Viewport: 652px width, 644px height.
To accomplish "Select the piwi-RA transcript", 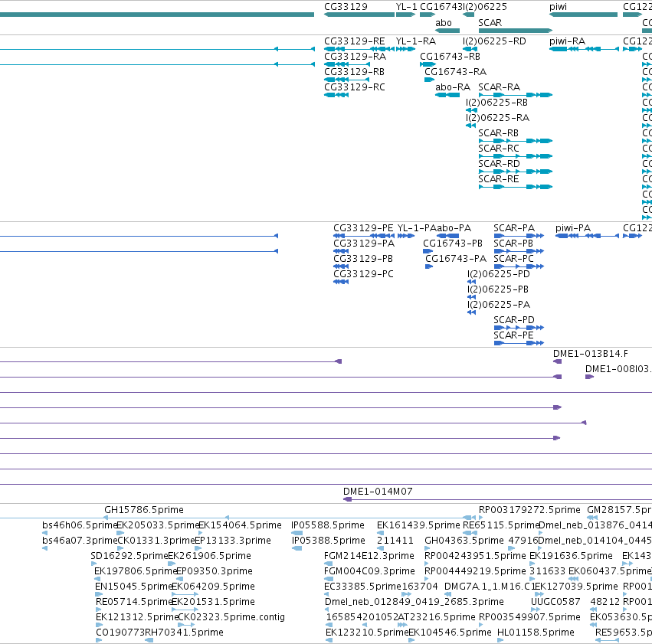I will point(584,49).
